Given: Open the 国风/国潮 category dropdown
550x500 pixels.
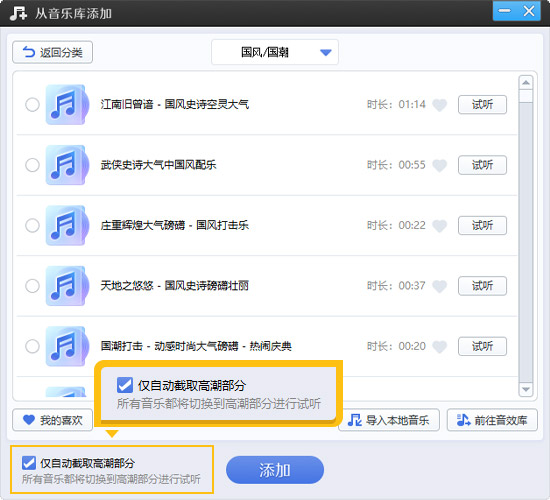Looking at the screenshot, I should pos(275,52).
